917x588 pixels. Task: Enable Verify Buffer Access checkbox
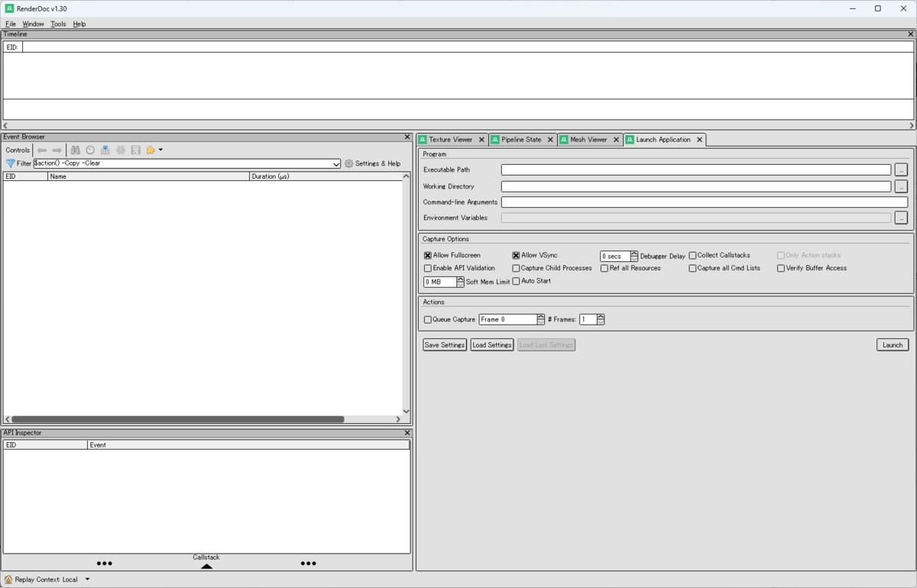coord(781,269)
